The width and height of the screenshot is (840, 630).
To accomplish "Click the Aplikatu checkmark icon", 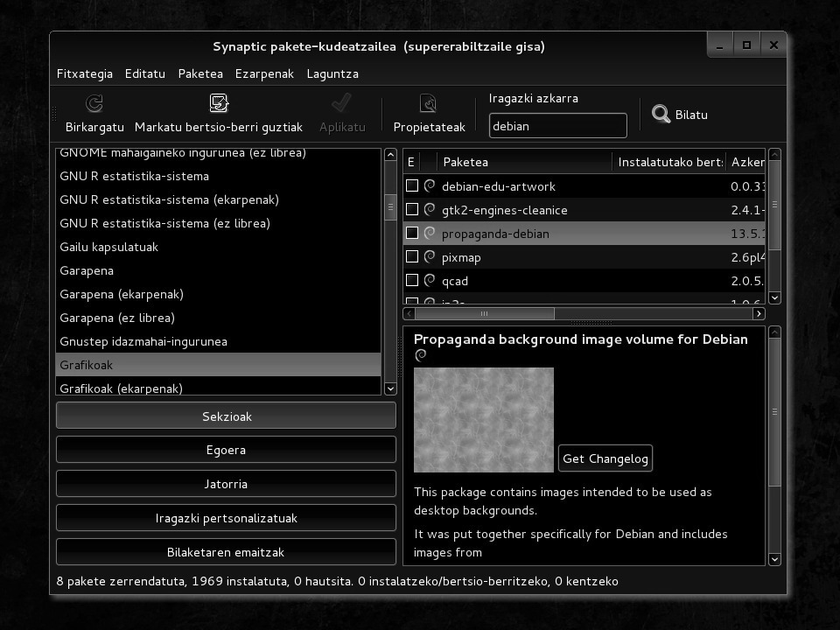I will (341, 103).
